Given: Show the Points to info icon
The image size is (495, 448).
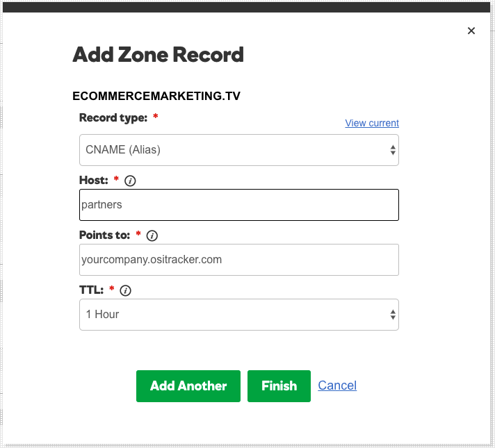Looking at the screenshot, I should point(152,235).
